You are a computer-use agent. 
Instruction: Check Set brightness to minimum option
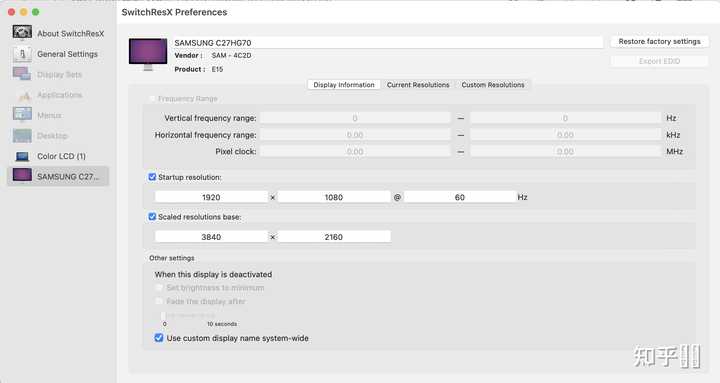[159, 287]
